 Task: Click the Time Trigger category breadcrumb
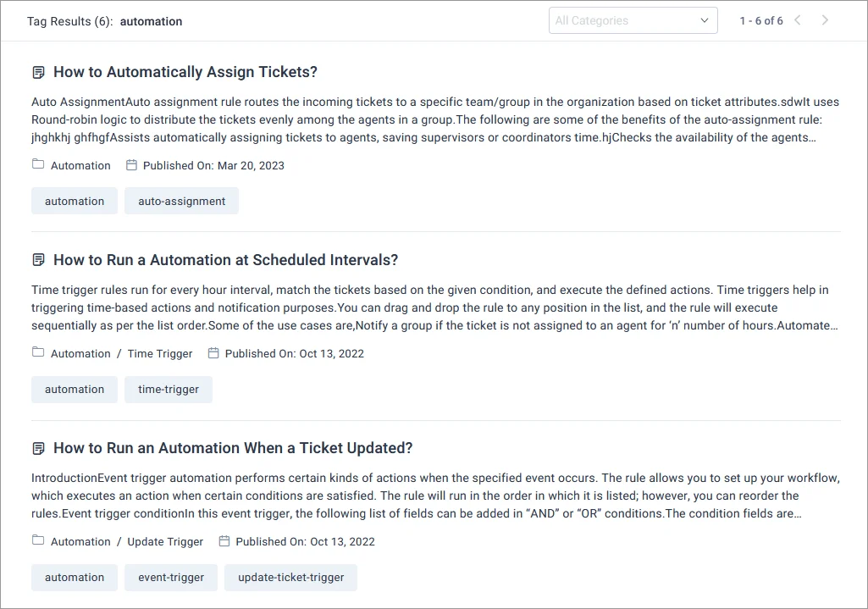coord(160,353)
